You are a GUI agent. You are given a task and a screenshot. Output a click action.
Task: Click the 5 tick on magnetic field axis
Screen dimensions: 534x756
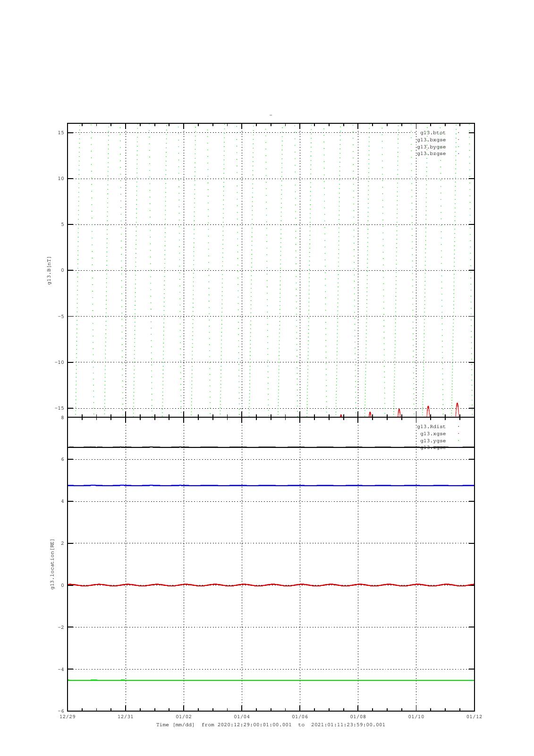click(62, 224)
